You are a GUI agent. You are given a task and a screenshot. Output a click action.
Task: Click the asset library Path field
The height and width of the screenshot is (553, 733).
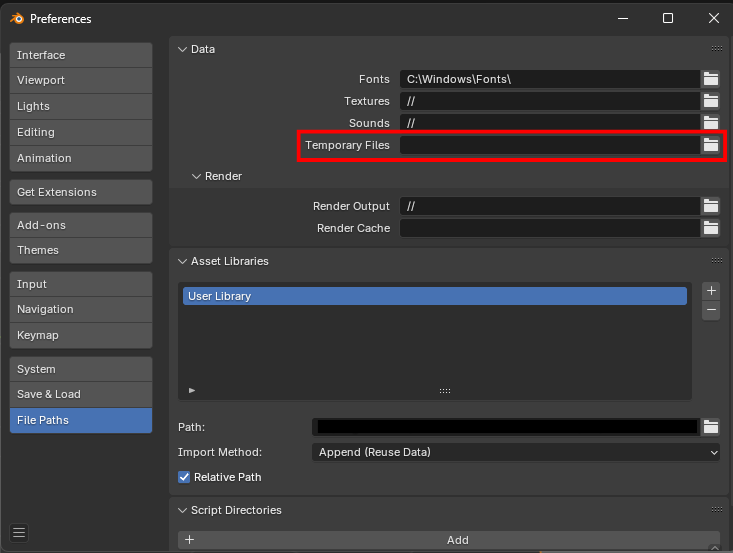(506, 427)
